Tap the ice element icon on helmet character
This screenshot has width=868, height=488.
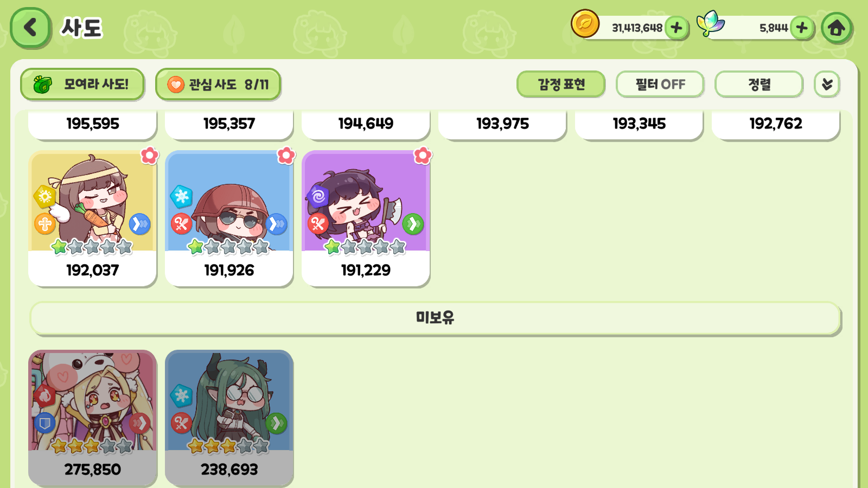(181, 196)
